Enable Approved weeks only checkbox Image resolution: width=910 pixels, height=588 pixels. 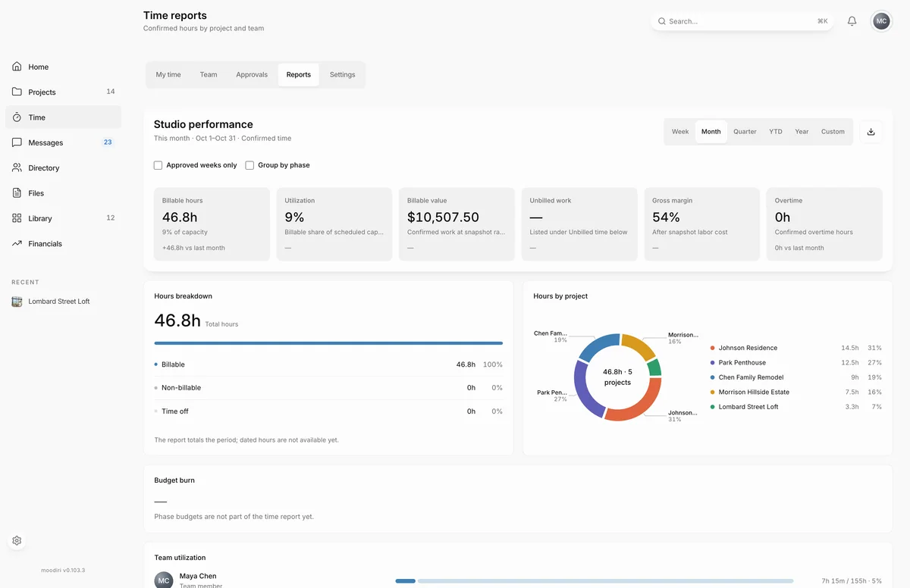click(158, 165)
